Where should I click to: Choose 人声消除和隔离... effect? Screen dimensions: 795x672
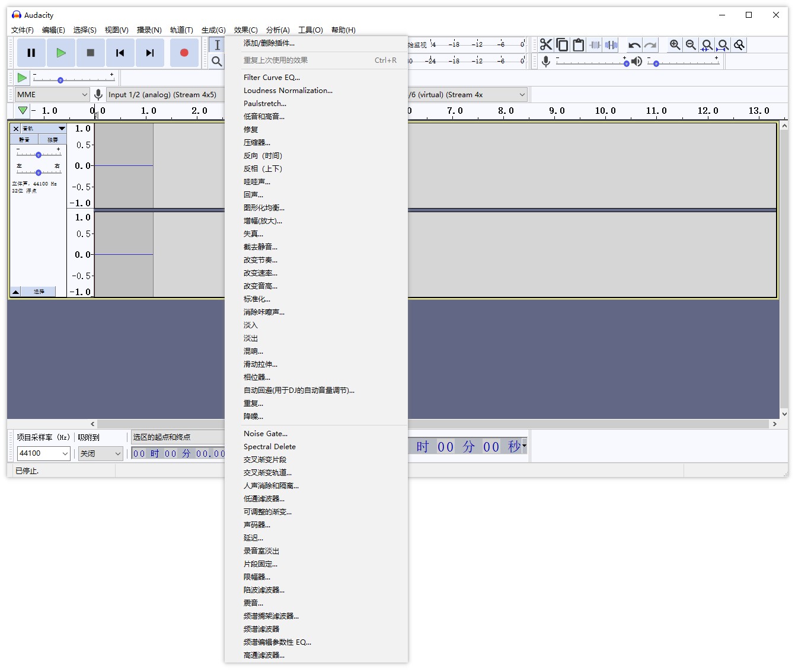[316, 486]
